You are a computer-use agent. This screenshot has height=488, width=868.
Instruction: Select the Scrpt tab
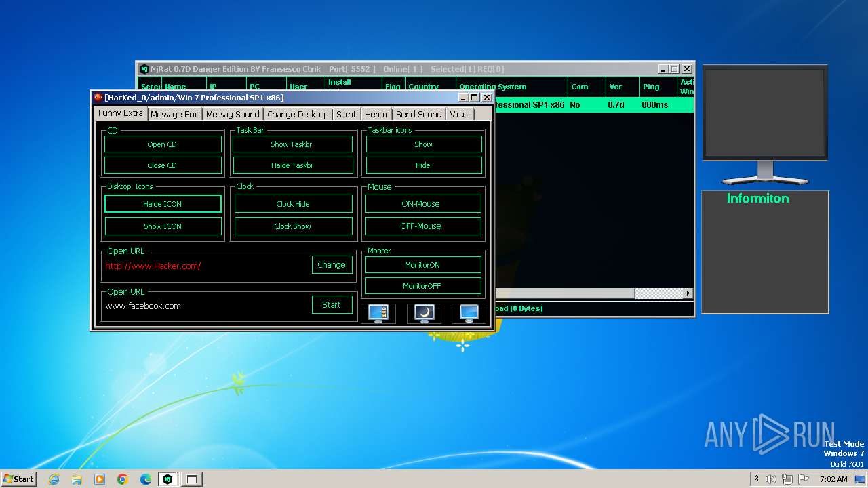coord(346,114)
